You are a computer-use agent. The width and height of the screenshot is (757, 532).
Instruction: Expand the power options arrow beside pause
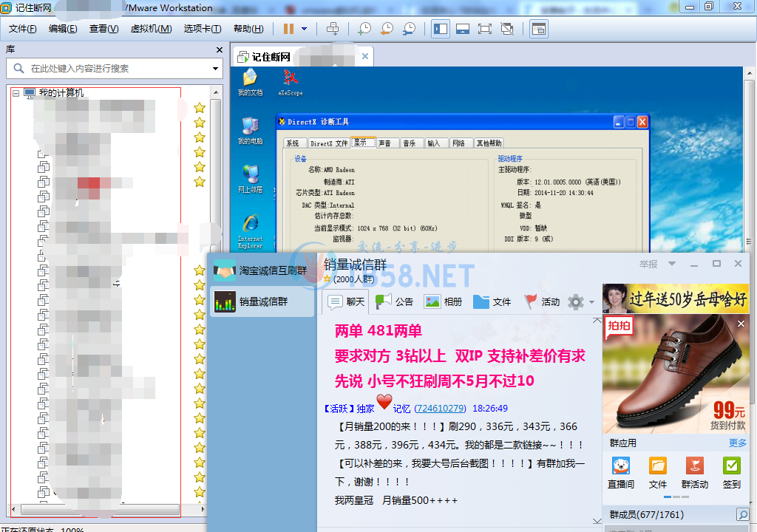(304, 29)
